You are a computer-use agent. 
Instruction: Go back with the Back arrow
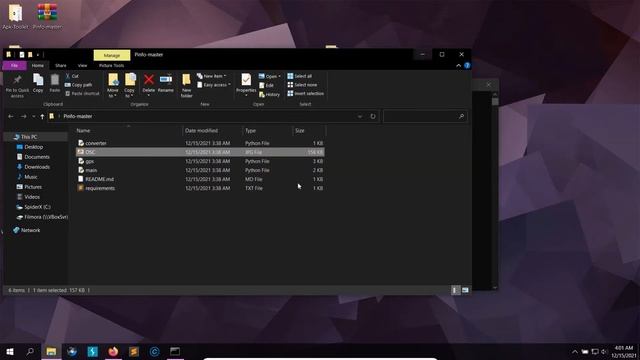pos(11,116)
